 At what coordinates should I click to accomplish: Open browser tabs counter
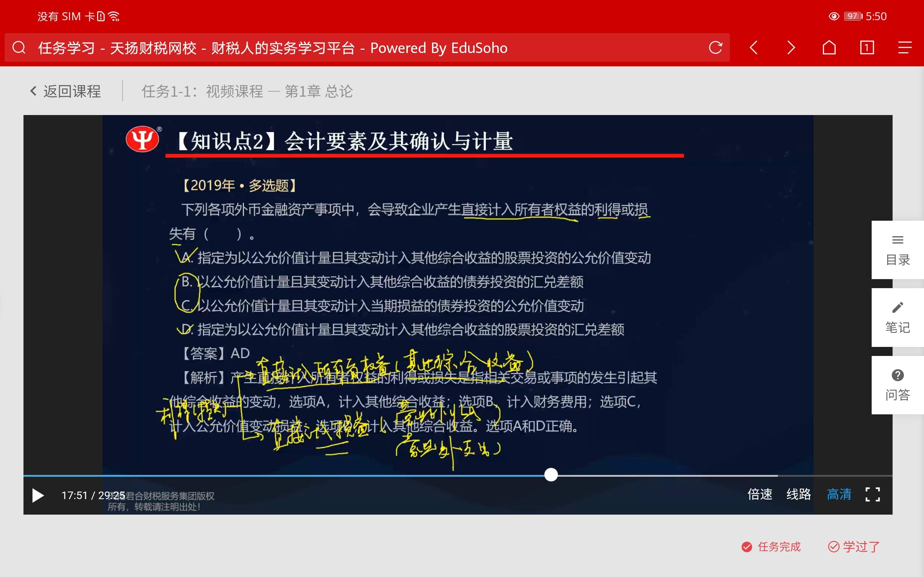pos(867,48)
